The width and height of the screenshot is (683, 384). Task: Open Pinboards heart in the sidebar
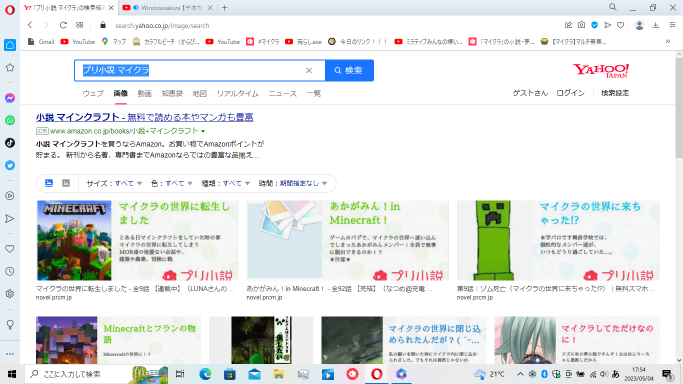point(10,249)
